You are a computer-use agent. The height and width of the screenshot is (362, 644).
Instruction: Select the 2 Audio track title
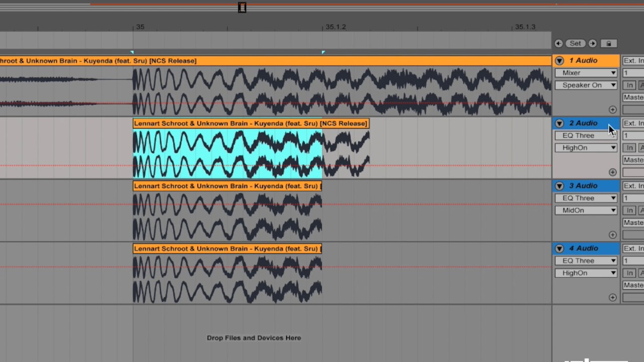(x=583, y=123)
